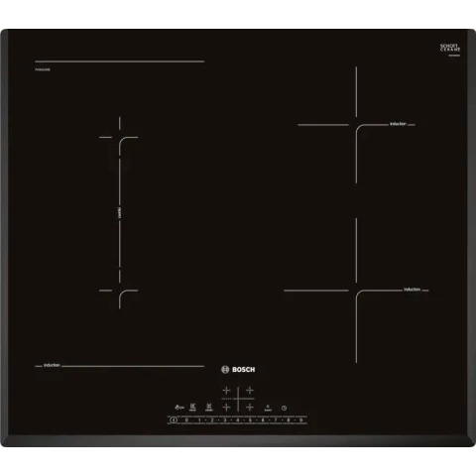Activate the child lock key icon
This screenshot has width=476, height=476.
(x=178, y=408)
